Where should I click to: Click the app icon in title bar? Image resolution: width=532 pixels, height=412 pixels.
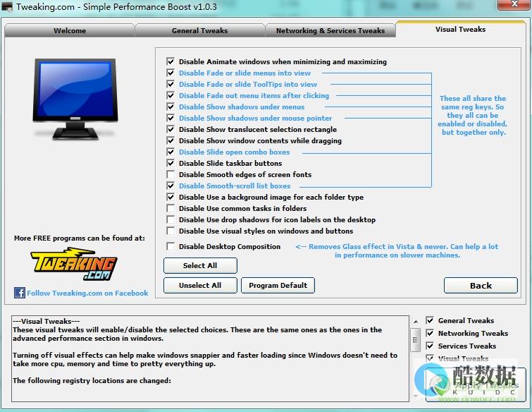coord(7,6)
